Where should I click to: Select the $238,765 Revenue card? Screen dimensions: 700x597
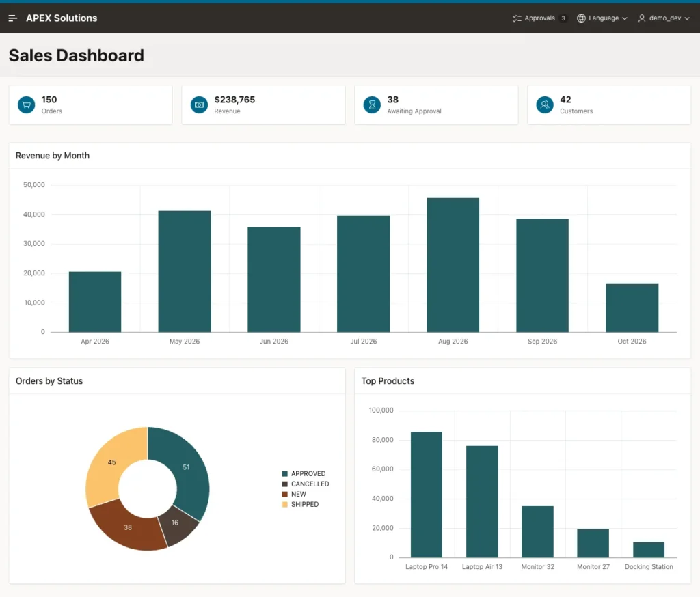pos(263,105)
